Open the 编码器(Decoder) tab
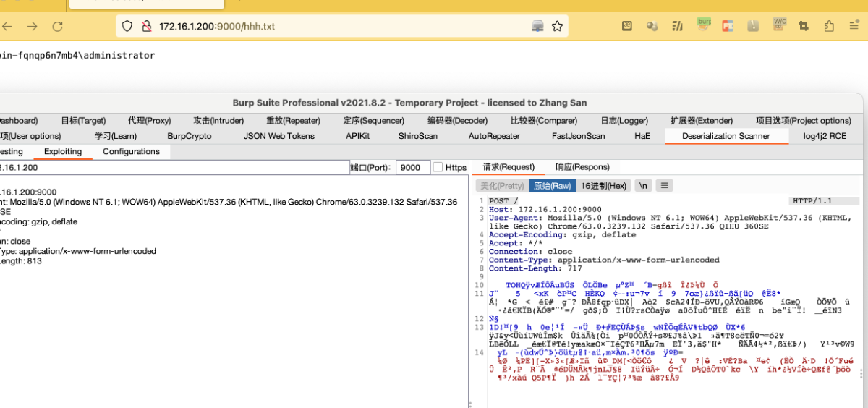The height and width of the screenshot is (408, 868). [x=457, y=121]
